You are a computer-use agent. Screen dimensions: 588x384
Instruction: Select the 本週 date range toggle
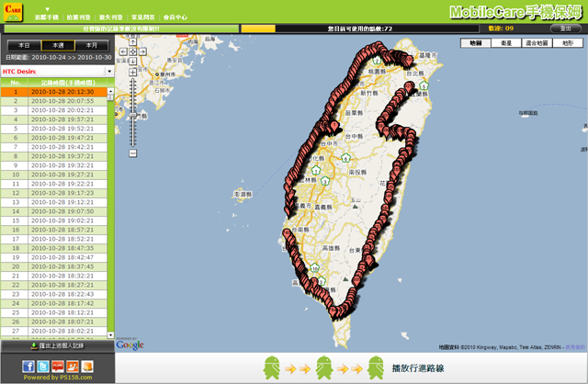tap(57, 44)
